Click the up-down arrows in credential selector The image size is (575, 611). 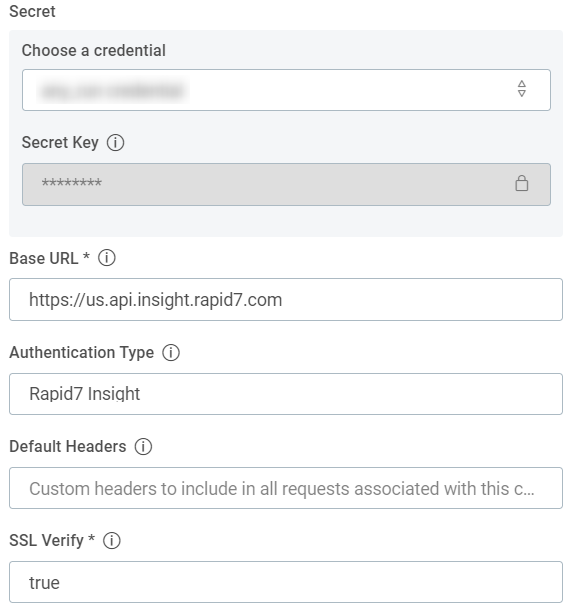coord(522,89)
